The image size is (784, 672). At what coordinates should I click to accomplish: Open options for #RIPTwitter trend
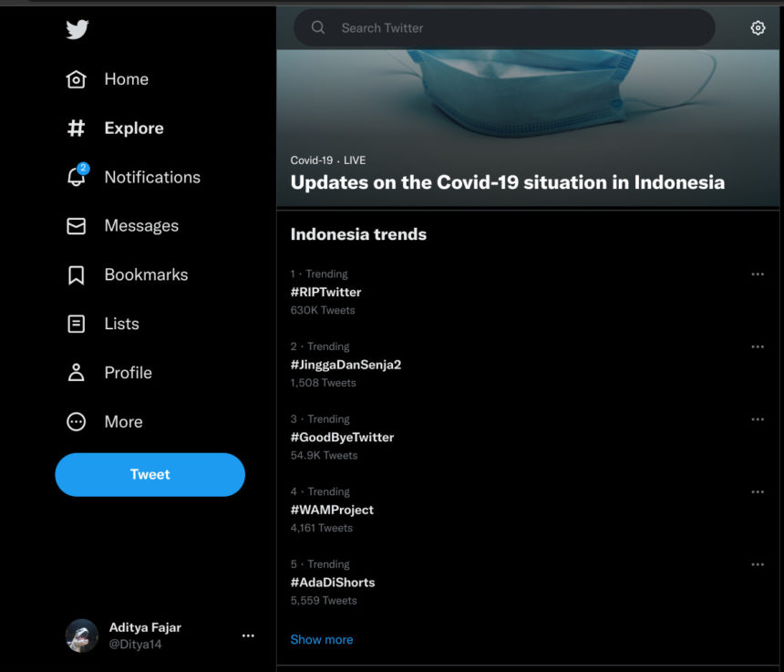pyautogui.click(x=758, y=274)
